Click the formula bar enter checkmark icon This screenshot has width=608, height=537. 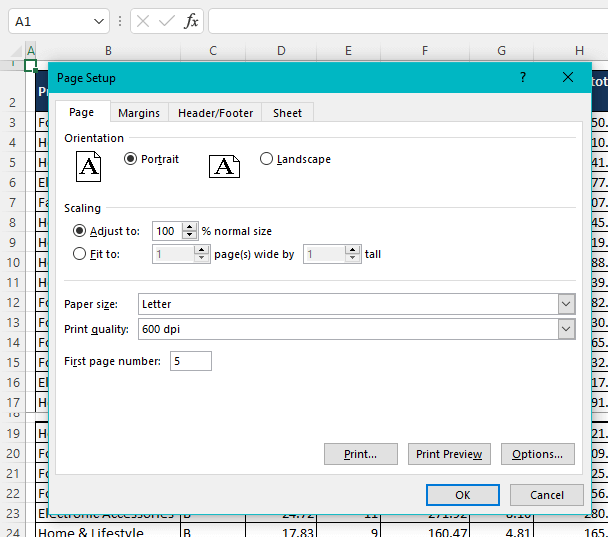coord(167,21)
